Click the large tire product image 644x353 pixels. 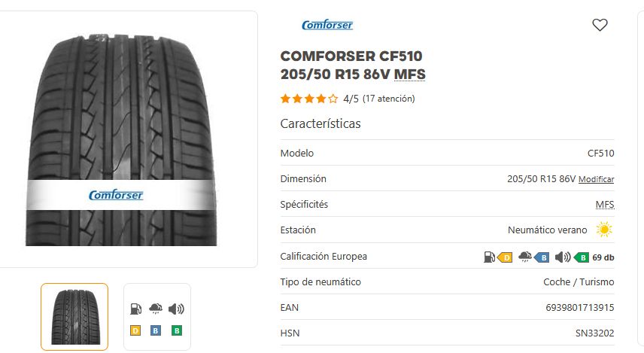click(x=121, y=140)
